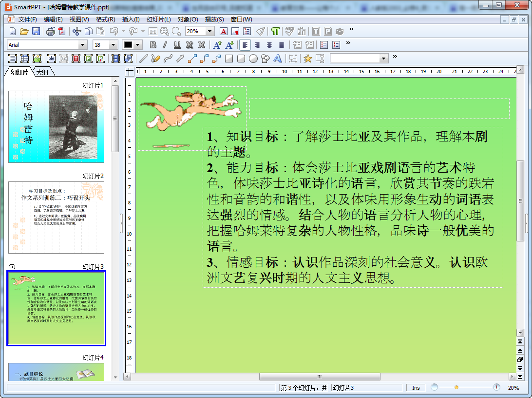Switch to the 大纲 outline tab

(x=42, y=72)
